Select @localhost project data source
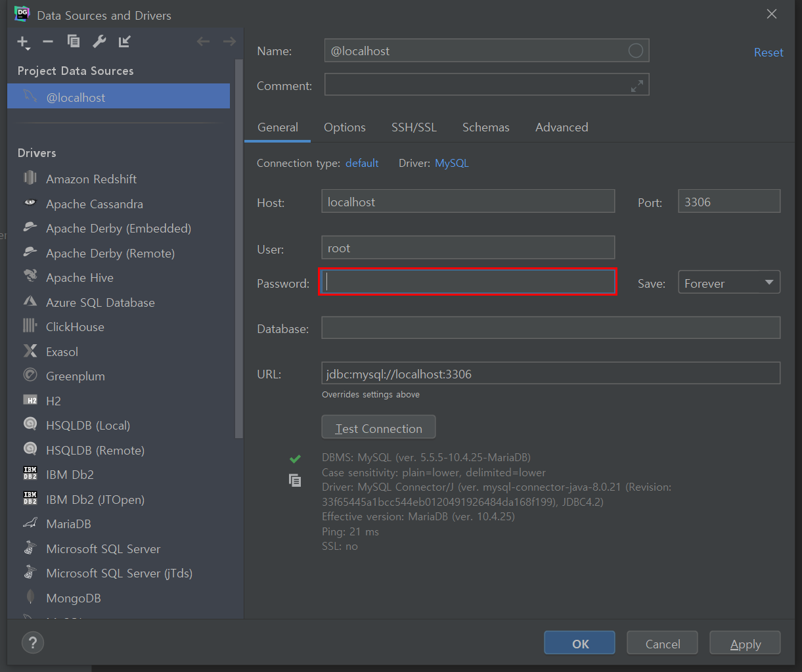Viewport: 802px width, 672px height. 119,97
